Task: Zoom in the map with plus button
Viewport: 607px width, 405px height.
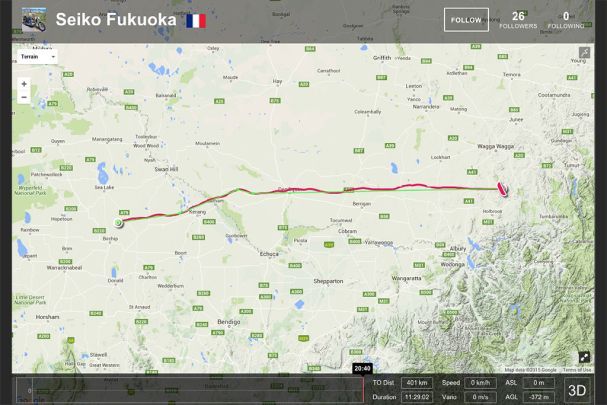Action: click(24, 84)
